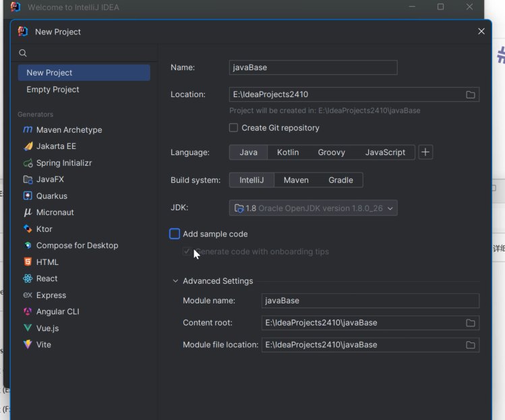Select the Spring Initializr generator entry
505x420 pixels.
[84, 163]
